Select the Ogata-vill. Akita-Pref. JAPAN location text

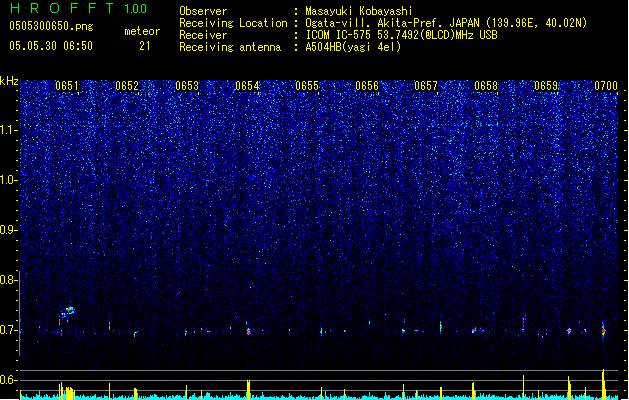tap(446, 23)
